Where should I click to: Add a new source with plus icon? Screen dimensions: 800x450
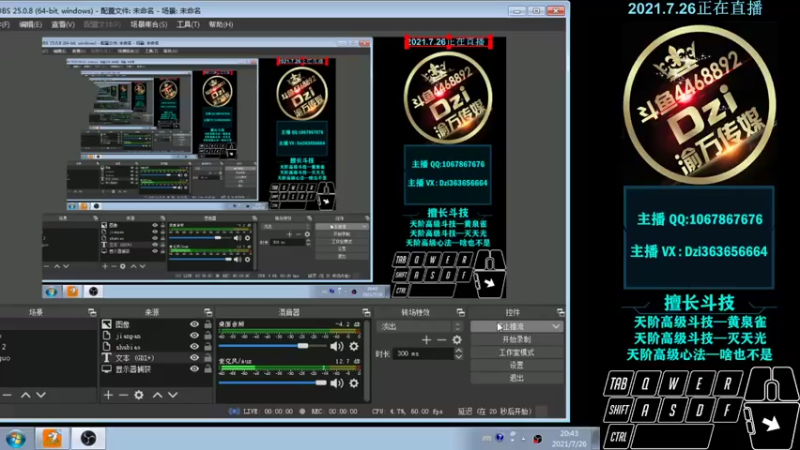(108, 395)
